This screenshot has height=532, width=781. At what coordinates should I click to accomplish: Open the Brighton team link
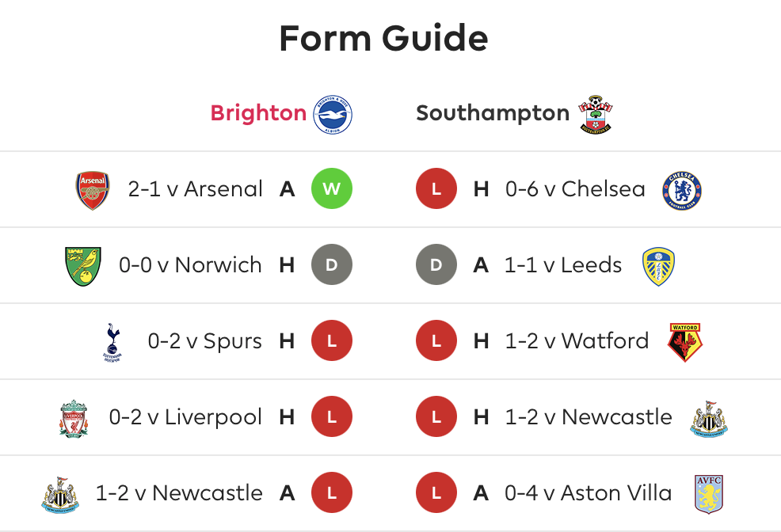(x=258, y=113)
